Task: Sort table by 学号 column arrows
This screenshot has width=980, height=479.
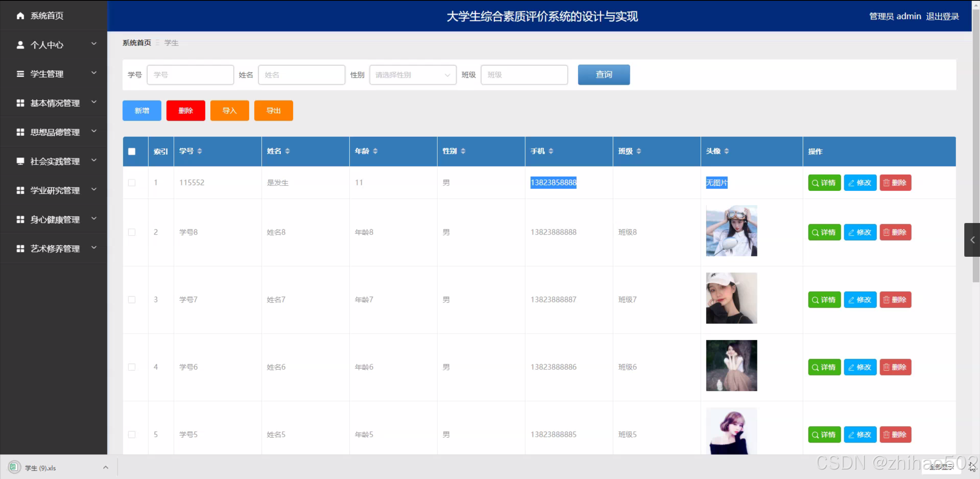Action: point(200,151)
